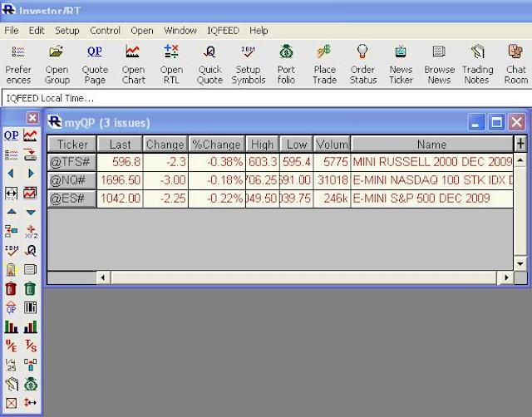This screenshot has height=417, width=532.
Task: Close the floating side tool palette
Action: tap(32, 118)
